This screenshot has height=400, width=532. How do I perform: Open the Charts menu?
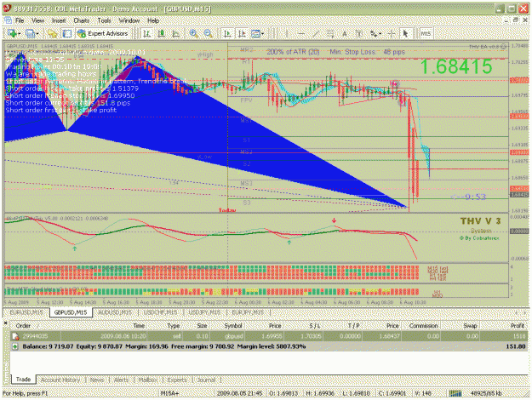[x=82, y=20]
